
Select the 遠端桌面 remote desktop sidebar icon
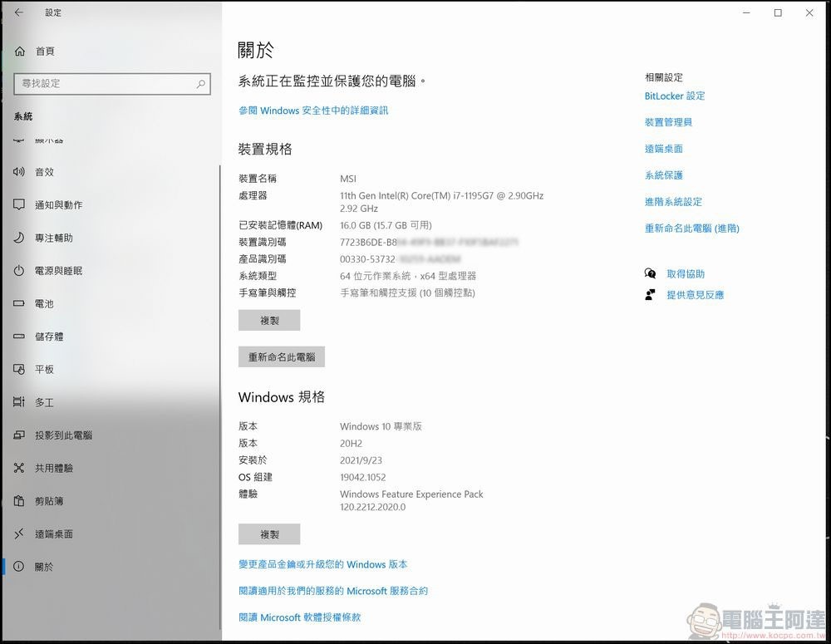(x=19, y=533)
